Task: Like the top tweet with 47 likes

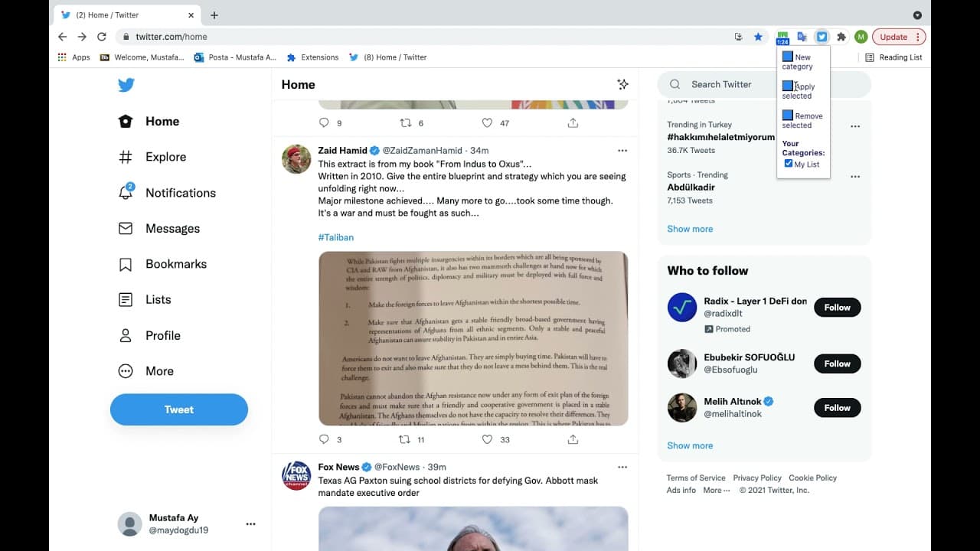Action: 487,122
